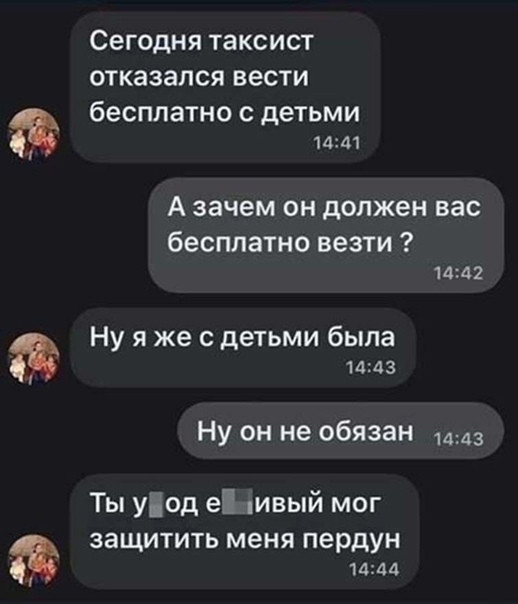Click the 14:43 timestamp beside 'не обязан'
Image resolution: width=518 pixels, height=604 pixels.
(459, 440)
